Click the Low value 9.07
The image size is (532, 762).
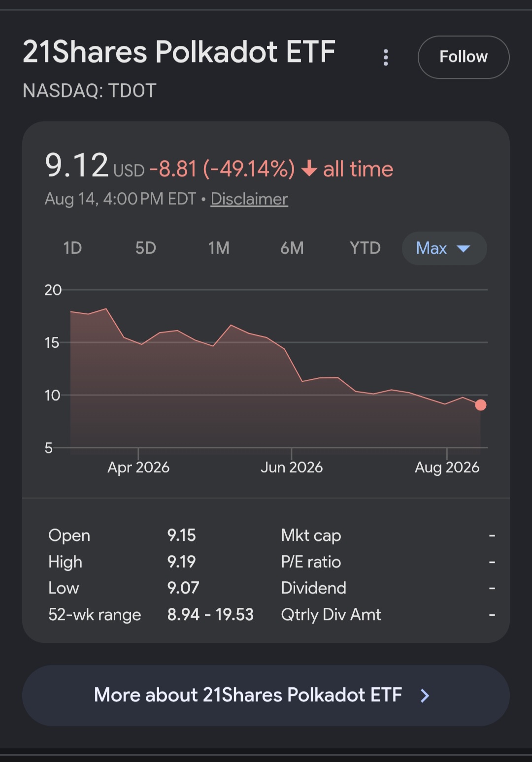click(x=183, y=588)
